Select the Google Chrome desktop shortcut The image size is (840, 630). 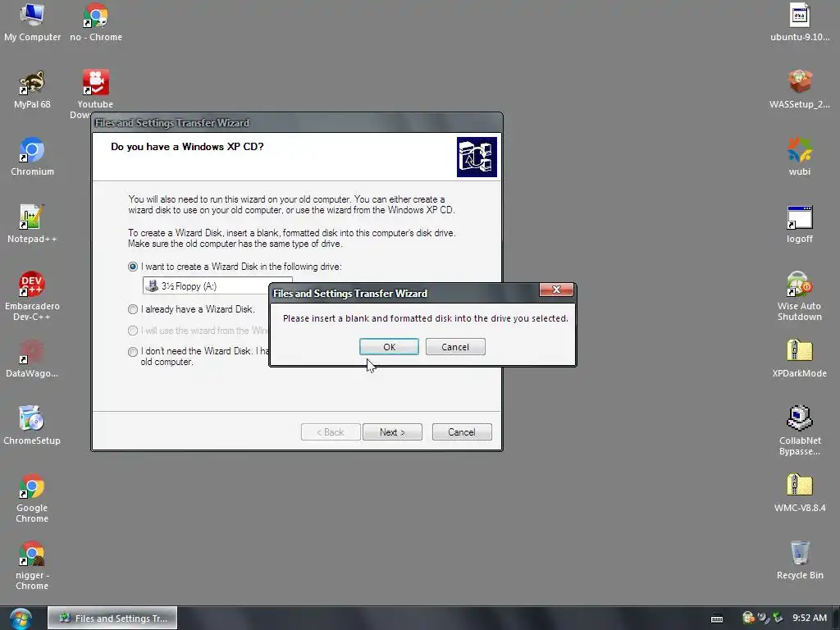point(32,498)
